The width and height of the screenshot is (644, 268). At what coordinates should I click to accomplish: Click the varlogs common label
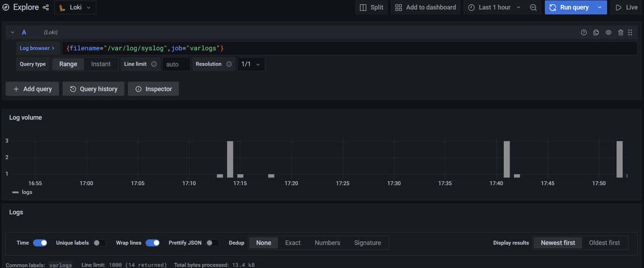(x=60, y=265)
